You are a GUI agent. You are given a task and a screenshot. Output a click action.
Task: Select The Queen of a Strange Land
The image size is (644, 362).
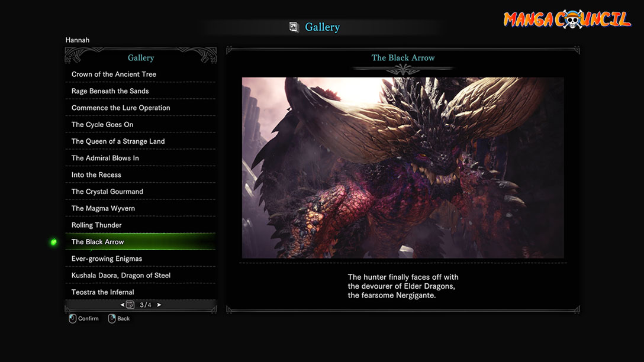tap(140, 141)
